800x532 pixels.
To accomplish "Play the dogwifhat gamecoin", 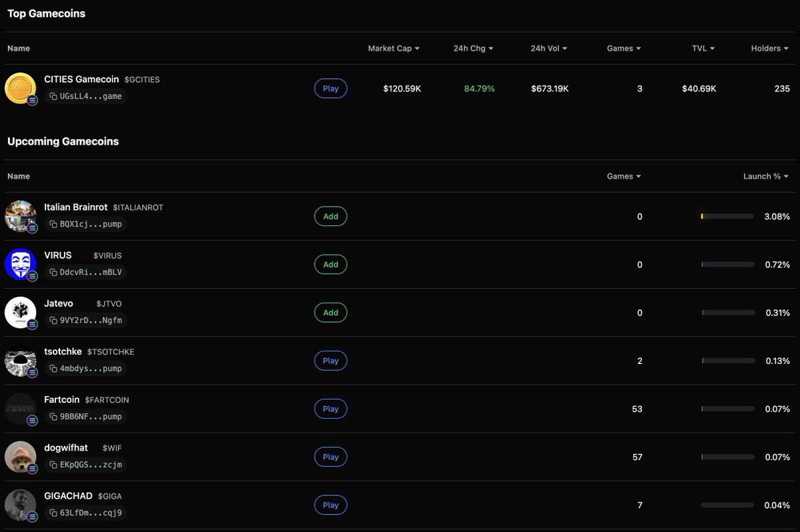I will [x=331, y=457].
